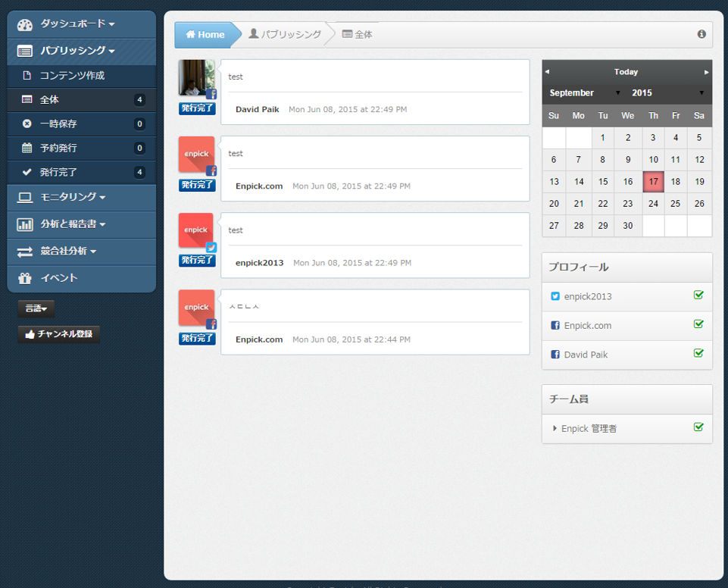Toggle the David Paik profile checkbox
Screen dimensions: 728x588
tap(698, 353)
